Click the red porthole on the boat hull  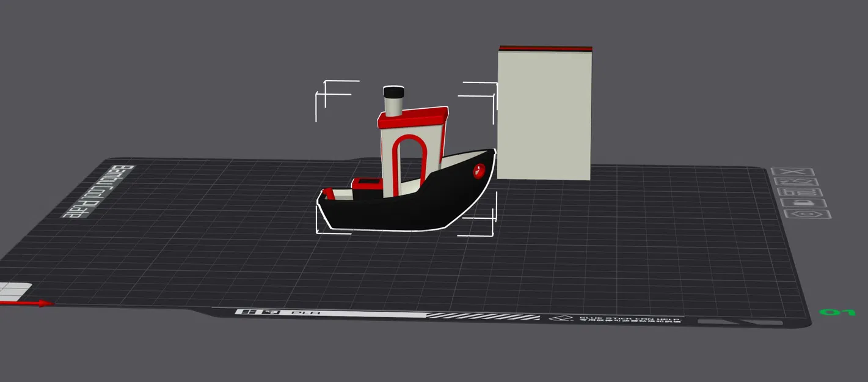480,171
